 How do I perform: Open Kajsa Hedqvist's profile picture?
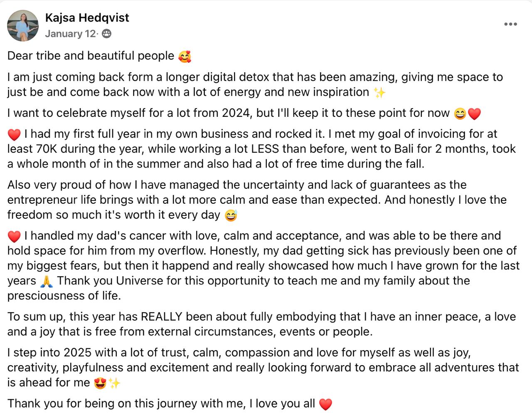tap(22, 26)
